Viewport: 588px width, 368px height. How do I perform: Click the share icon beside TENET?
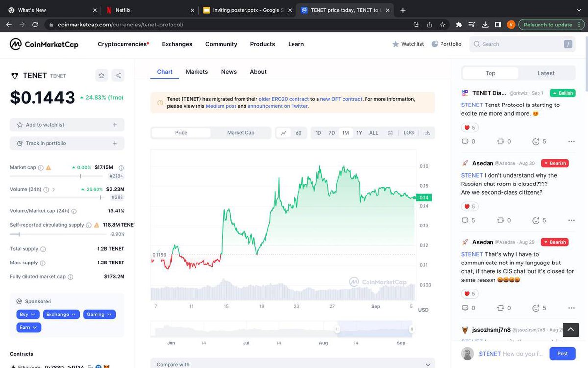click(x=118, y=75)
